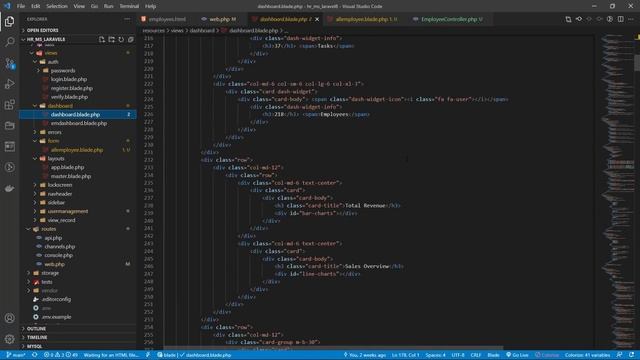Open the Terminal menu
640x360 pixels.
(x=129, y=6)
